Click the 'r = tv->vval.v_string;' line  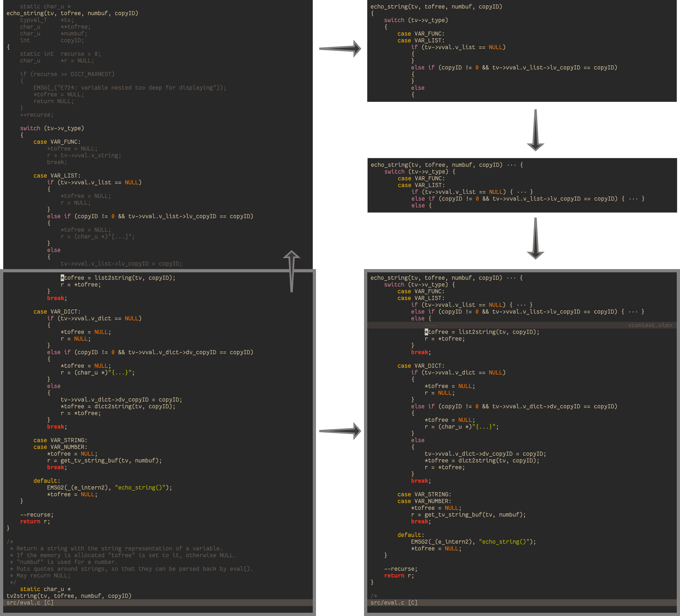coord(84,155)
